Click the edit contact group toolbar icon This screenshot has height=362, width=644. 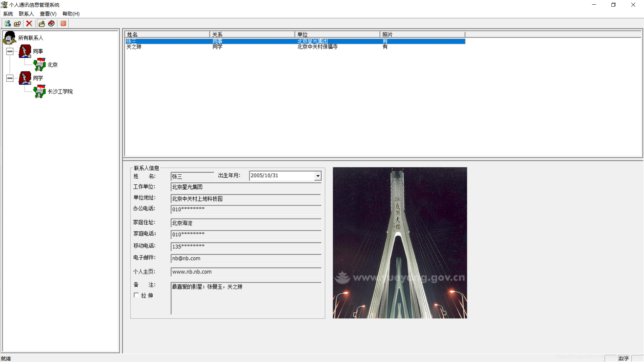pos(17,23)
